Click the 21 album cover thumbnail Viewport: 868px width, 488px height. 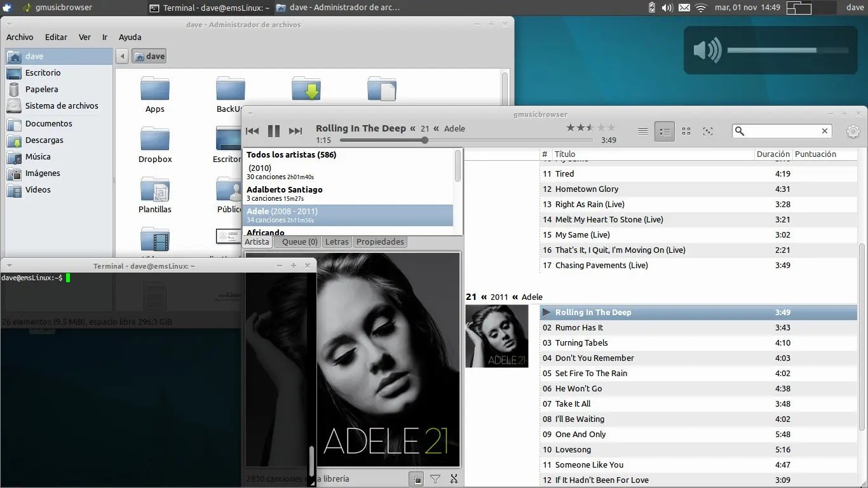pyautogui.click(x=497, y=336)
